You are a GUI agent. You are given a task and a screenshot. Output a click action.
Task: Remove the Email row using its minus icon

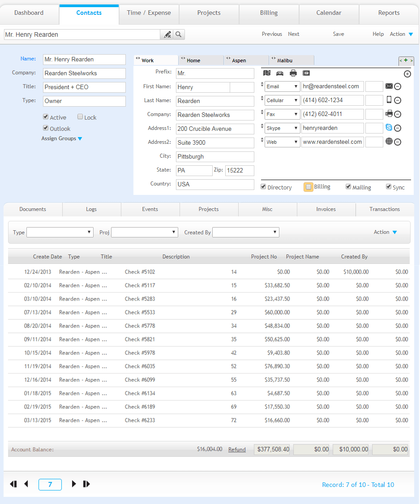(398, 86)
